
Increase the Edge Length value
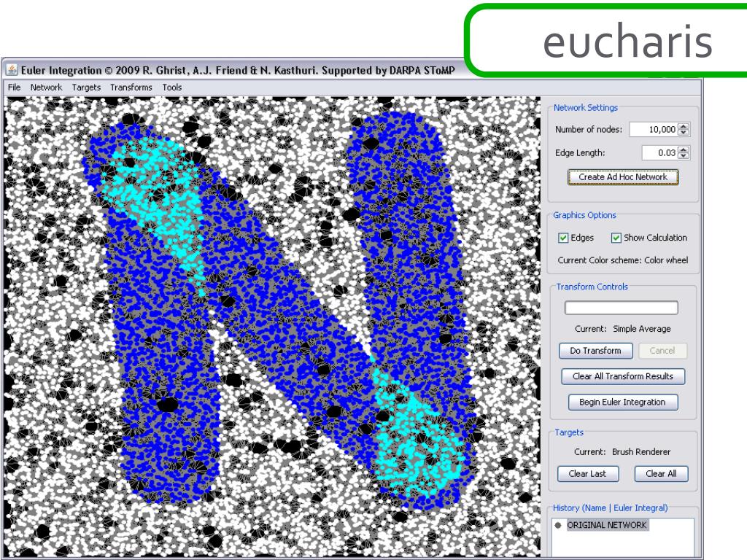click(684, 149)
